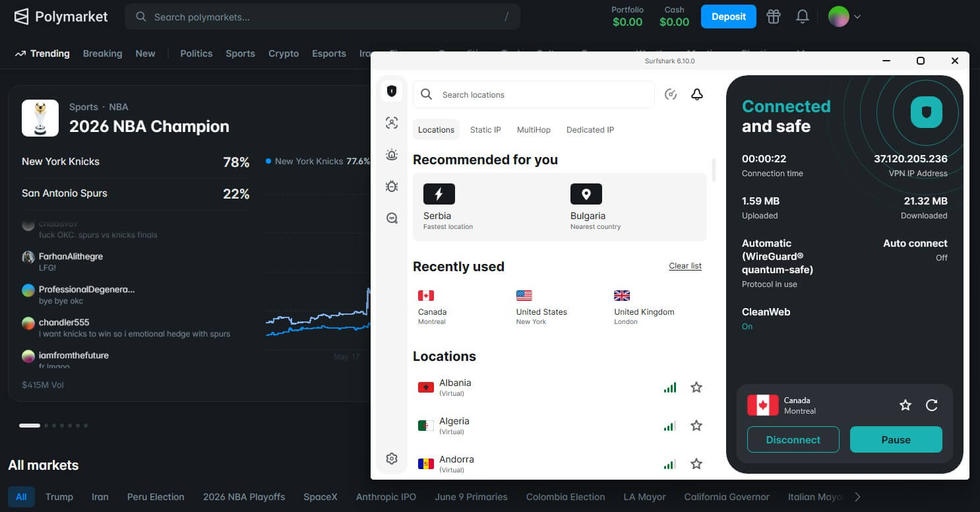Toggle favorite star for connected Canada Montreal
The image size is (980, 512).
(x=905, y=405)
